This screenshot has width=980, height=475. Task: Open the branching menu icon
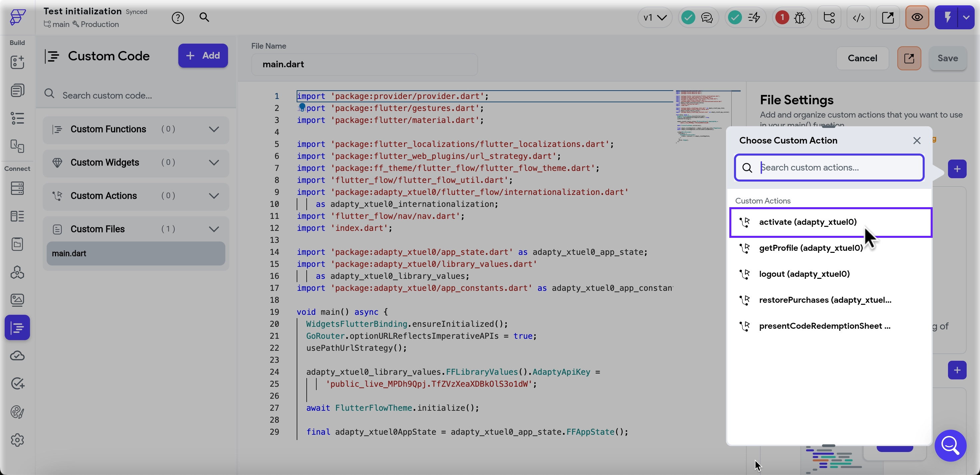click(829, 18)
